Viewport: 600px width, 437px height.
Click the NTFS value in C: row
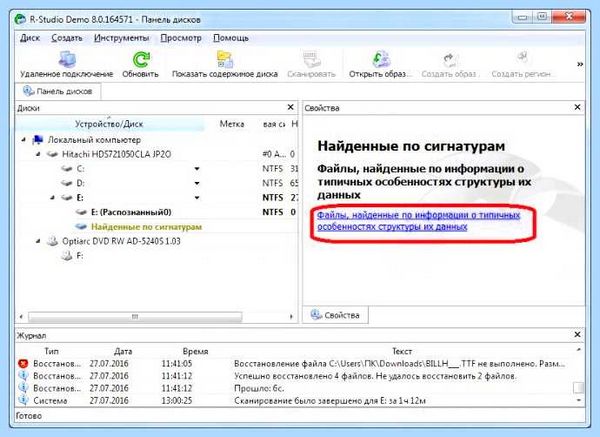(x=272, y=169)
